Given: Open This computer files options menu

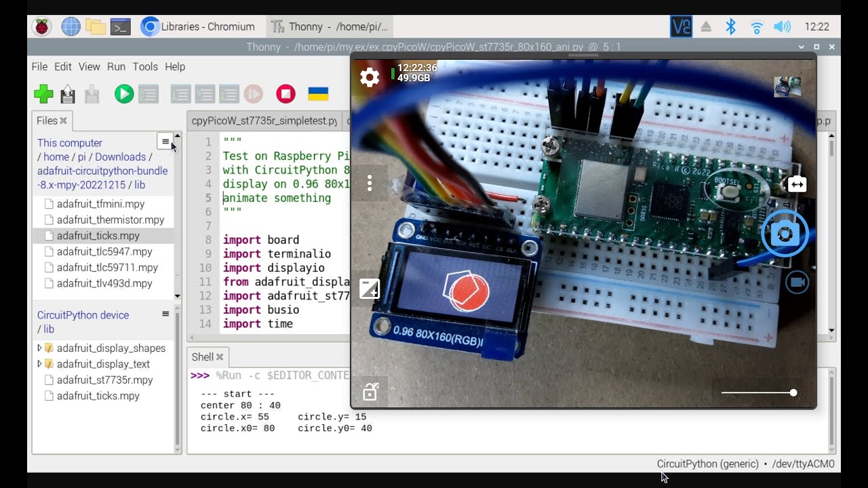Looking at the screenshot, I should (x=165, y=142).
